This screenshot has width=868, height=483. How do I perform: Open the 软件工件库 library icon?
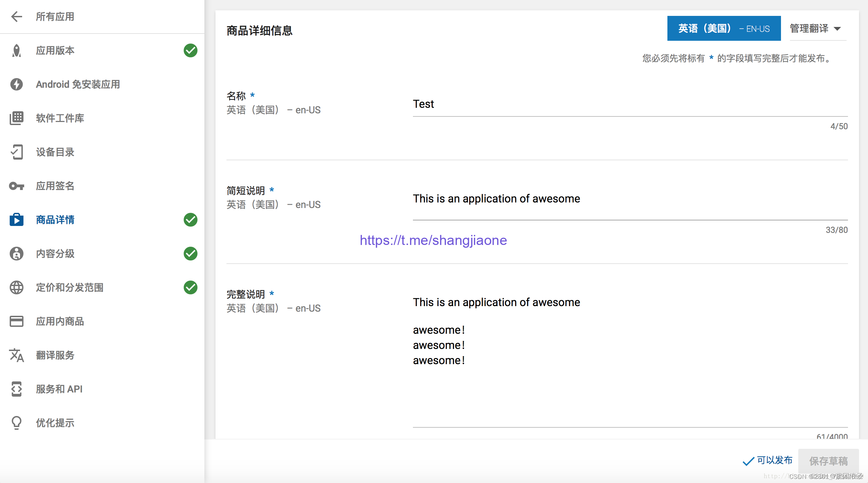coord(16,118)
